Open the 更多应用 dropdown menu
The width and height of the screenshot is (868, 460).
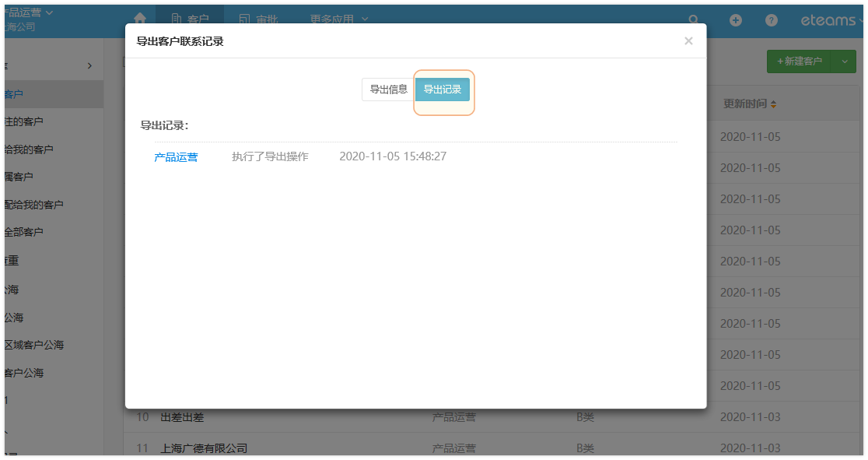pyautogui.click(x=339, y=19)
